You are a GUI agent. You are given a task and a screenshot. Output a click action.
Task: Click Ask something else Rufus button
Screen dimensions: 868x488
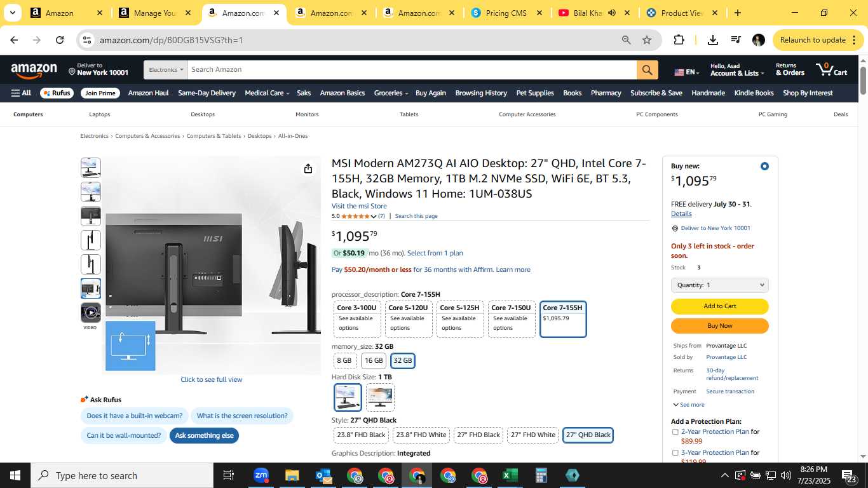[x=204, y=435]
